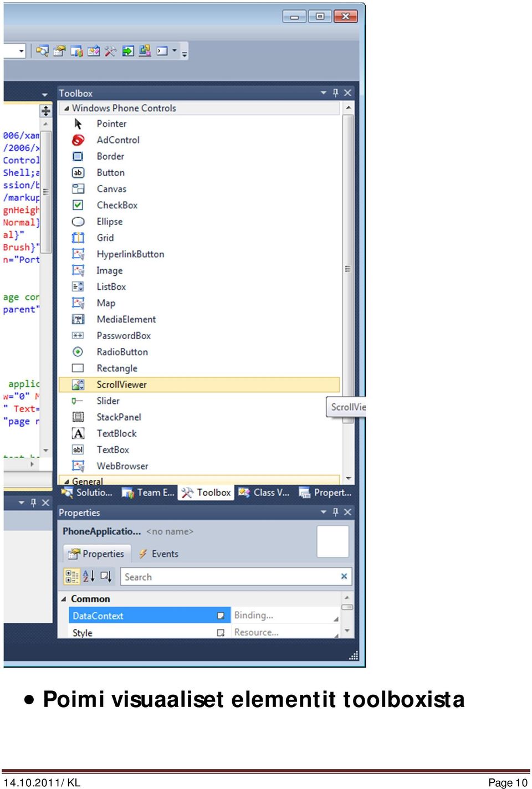
Task: Expand the combo box on the toolbar
Action: click(21, 51)
